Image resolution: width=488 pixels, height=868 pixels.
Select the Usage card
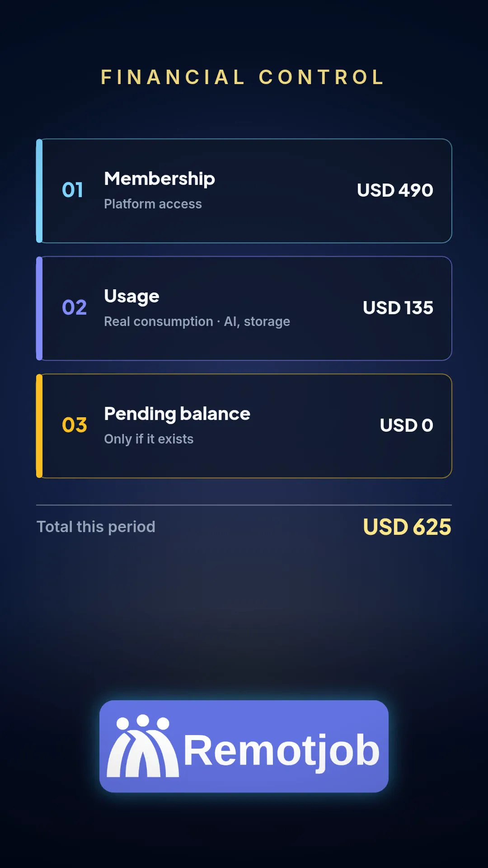[x=244, y=308]
